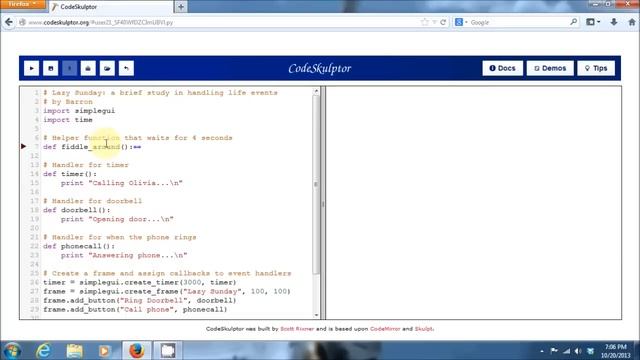Open the Docs page

pyautogui.click(x=502, y=68)
